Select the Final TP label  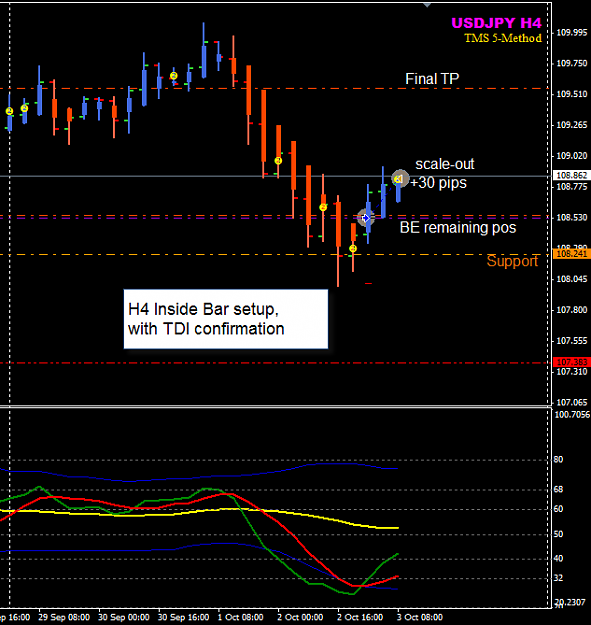click(432, 79)
